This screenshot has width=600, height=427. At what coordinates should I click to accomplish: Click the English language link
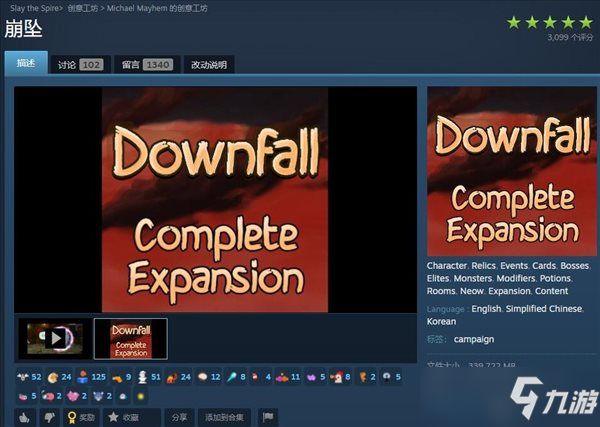[486, 309]
